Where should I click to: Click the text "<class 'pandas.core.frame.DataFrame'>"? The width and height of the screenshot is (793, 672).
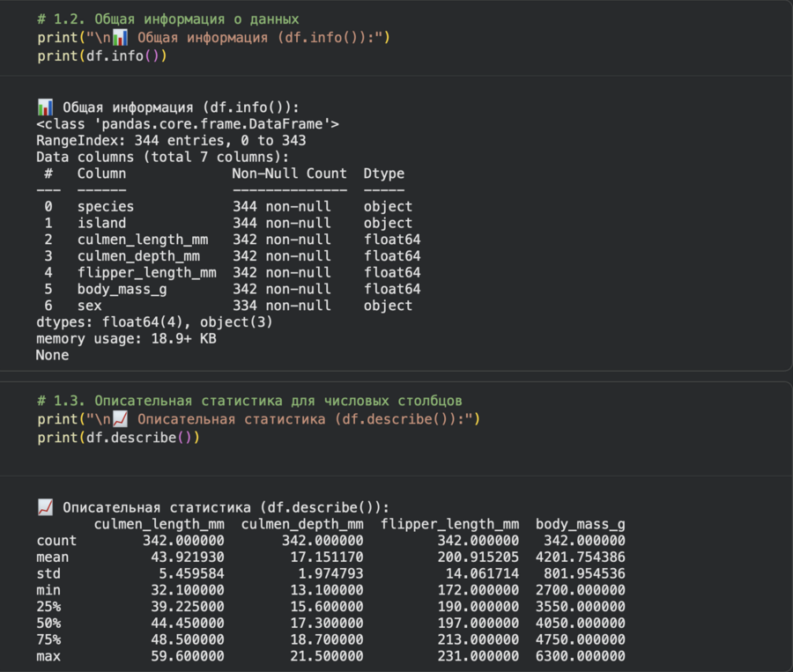pos(188,124)
